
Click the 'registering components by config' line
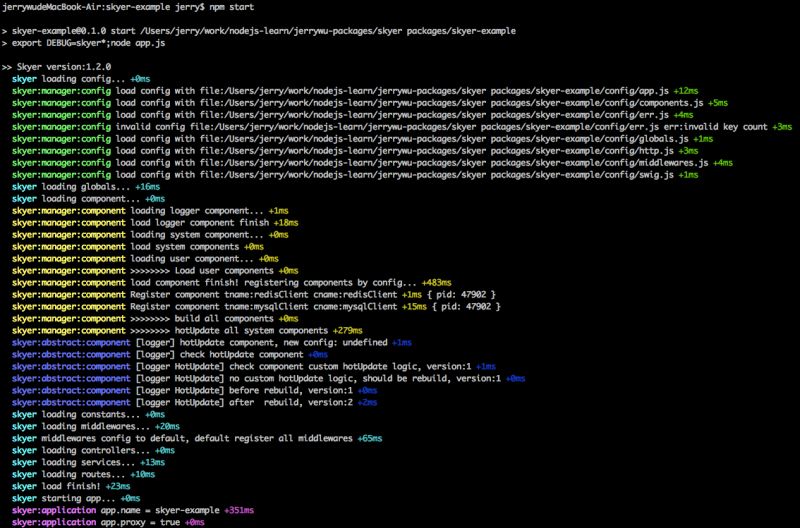232,283
